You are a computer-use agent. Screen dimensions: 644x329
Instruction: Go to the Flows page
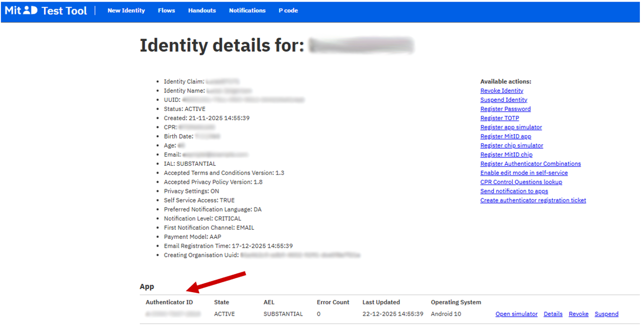(x=167, y=11)
